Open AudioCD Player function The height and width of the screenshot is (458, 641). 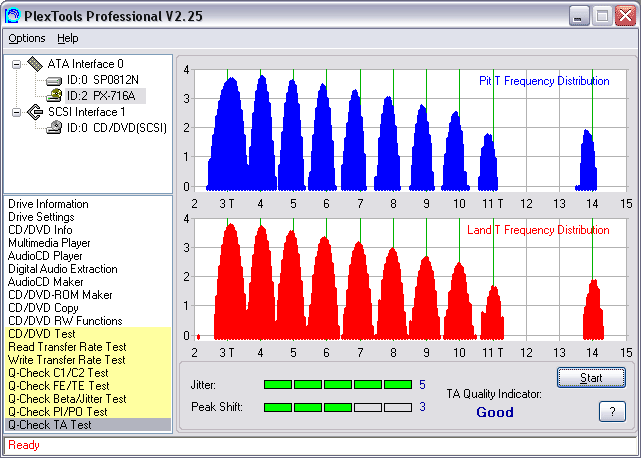[x=45, y=256]
